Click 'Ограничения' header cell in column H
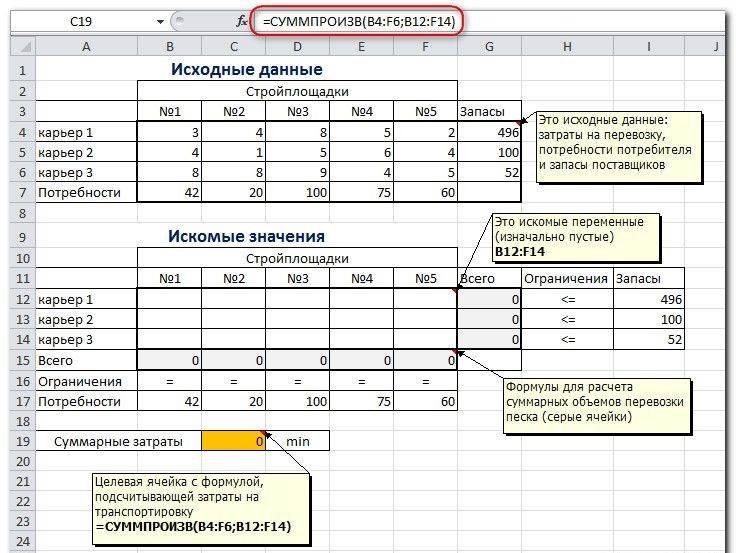Image resolution: width=736 pixels, height=553 pixels. [x=567, y=278]
